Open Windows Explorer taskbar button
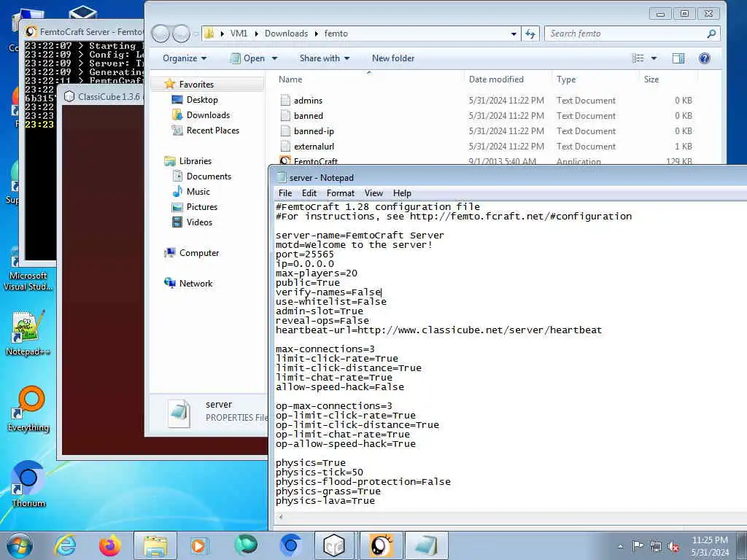The image size is (747, 560). click(155, 545)
